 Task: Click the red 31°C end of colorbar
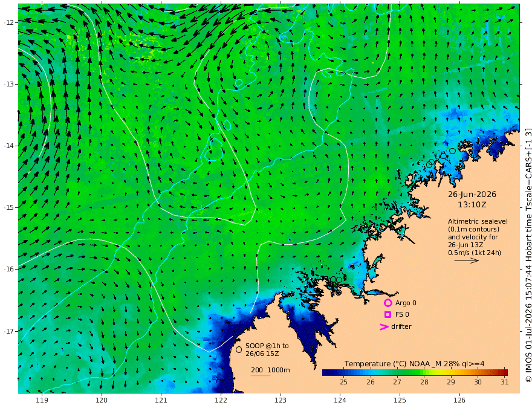click(504, 372)
